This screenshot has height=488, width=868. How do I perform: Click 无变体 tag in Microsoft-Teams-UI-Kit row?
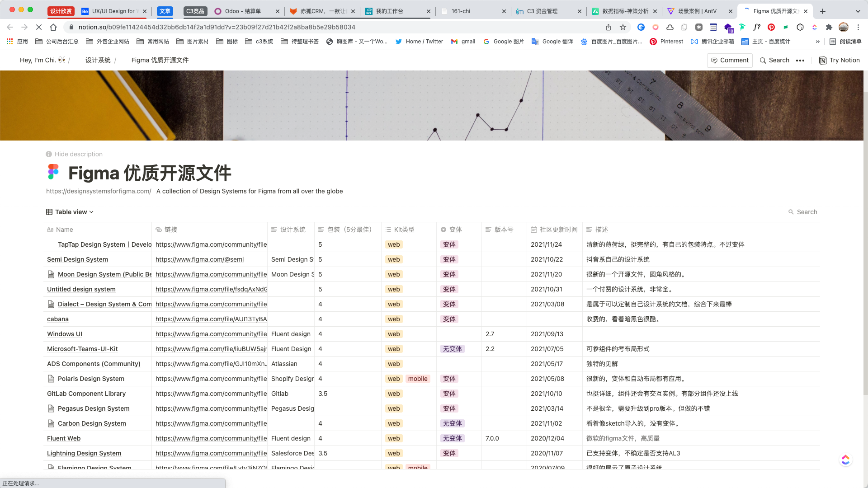pyautogui.click(x=453, y=349)
